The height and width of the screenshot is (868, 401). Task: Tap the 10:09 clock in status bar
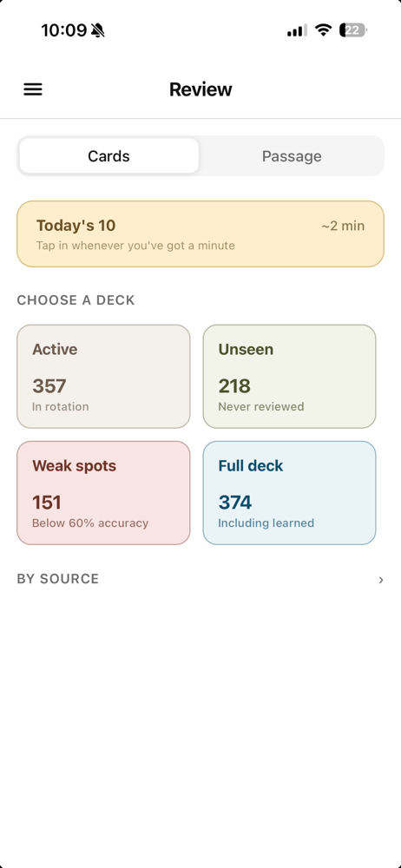point(63,30)
